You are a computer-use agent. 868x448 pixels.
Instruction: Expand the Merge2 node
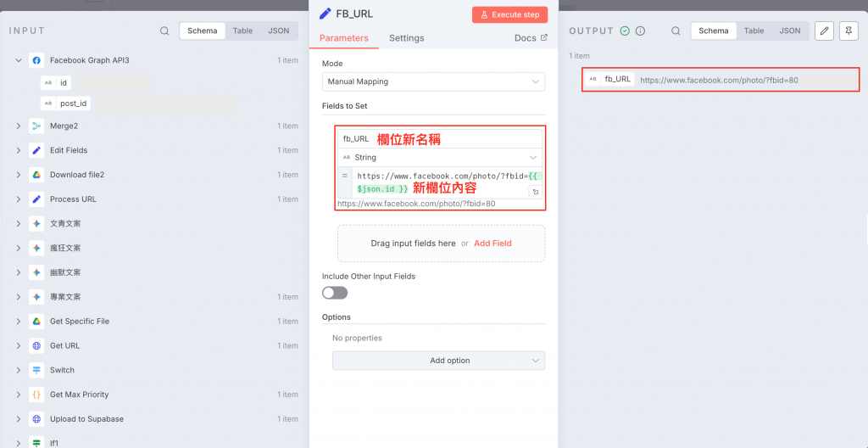point(19,126)
